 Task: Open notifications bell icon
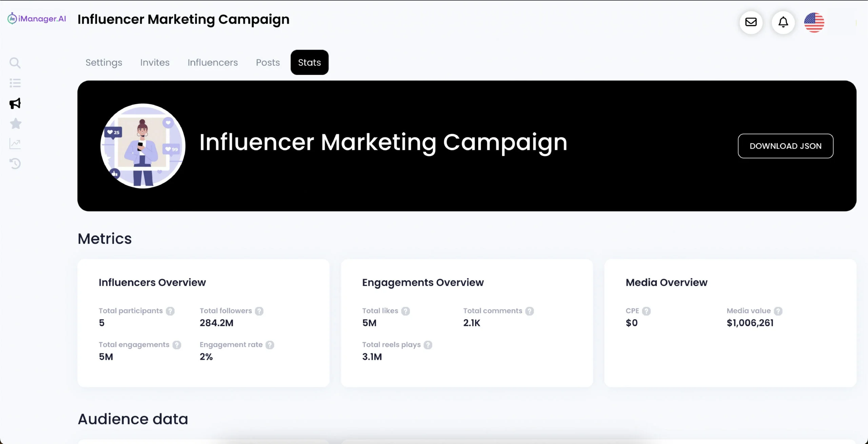783,22
